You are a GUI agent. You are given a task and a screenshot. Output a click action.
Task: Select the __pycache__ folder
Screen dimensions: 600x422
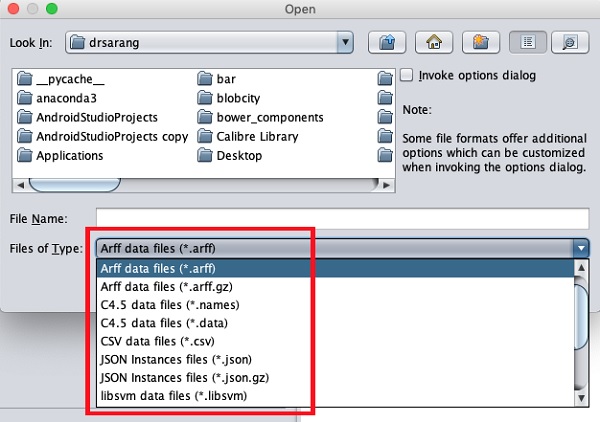point(61,79)
